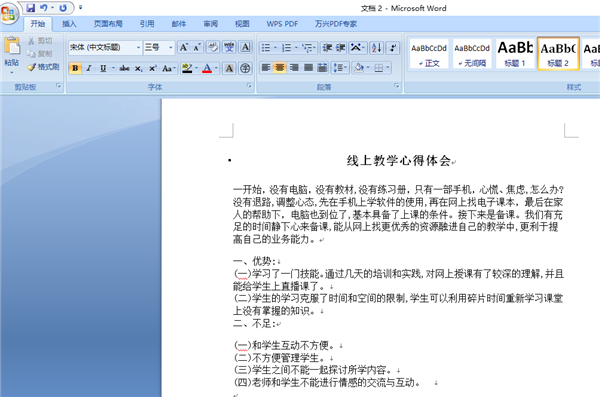
Task: Open the 页面布局 tab
Action: click(x=108, y=24)
